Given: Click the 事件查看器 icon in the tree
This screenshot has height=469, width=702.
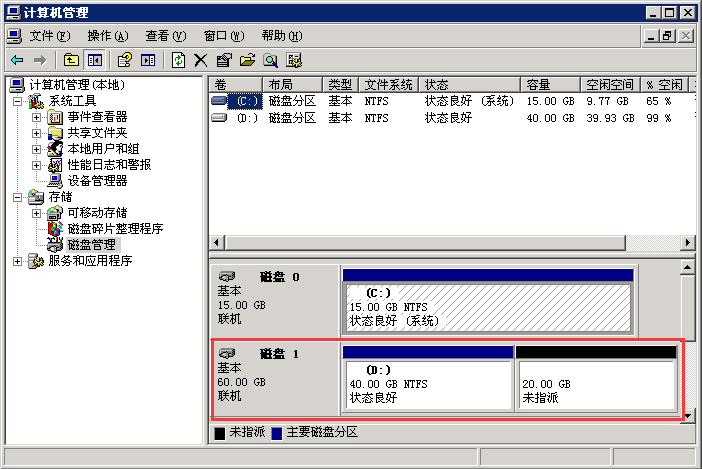Looking at the screenshot, I should (x=55, y=117).
